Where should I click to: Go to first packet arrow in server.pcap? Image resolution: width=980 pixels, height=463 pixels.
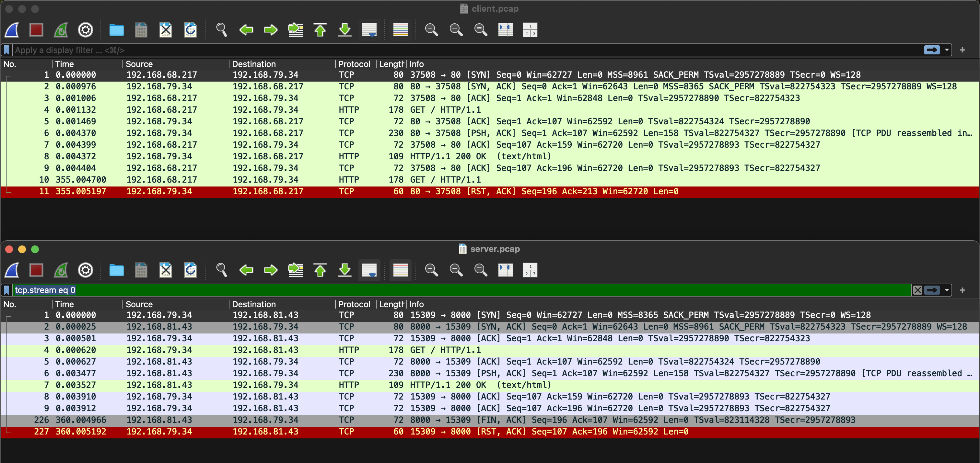[x=320, y=270]
